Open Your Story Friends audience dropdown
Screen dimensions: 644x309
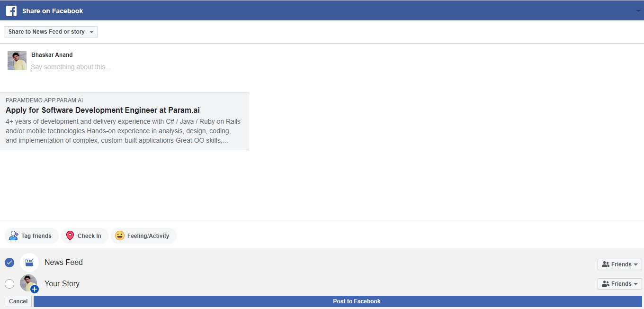point(620,284)
